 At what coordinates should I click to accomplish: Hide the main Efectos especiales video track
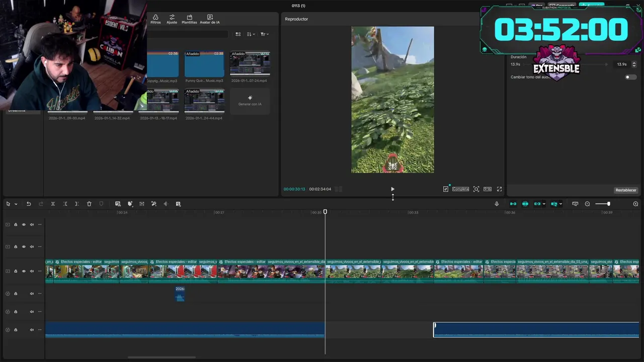click(24, 271)
